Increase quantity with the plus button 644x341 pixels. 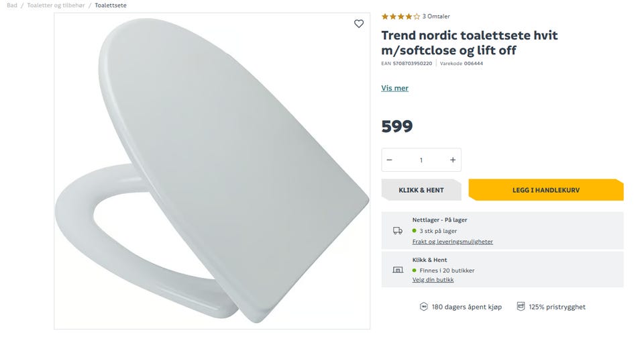[453, 160]
